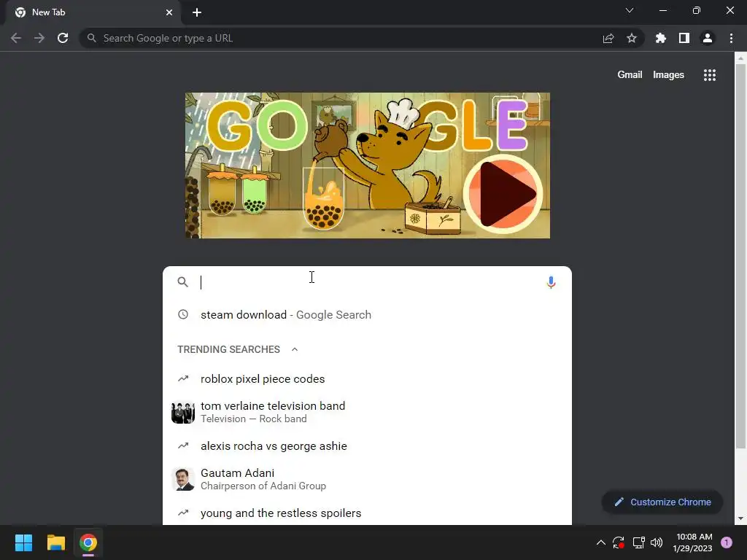Open Google Images link
This screenshot has height=560, width=747.
point(668,75)
